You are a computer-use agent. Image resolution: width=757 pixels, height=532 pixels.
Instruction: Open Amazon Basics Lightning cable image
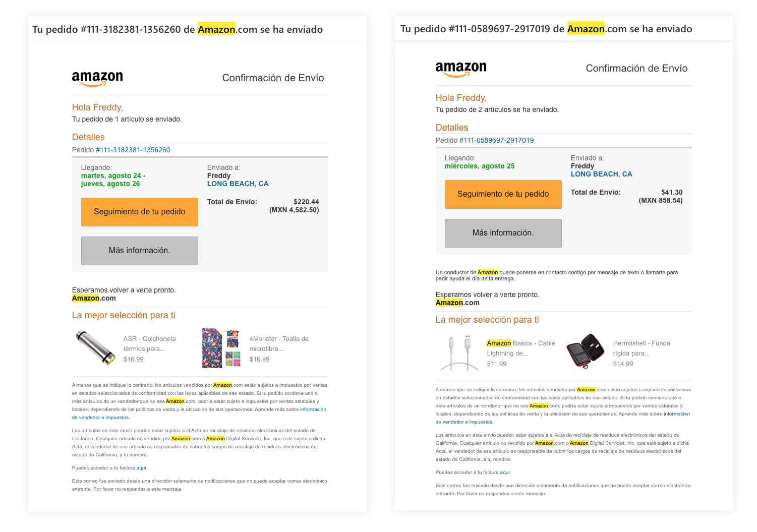pos(460,352)
